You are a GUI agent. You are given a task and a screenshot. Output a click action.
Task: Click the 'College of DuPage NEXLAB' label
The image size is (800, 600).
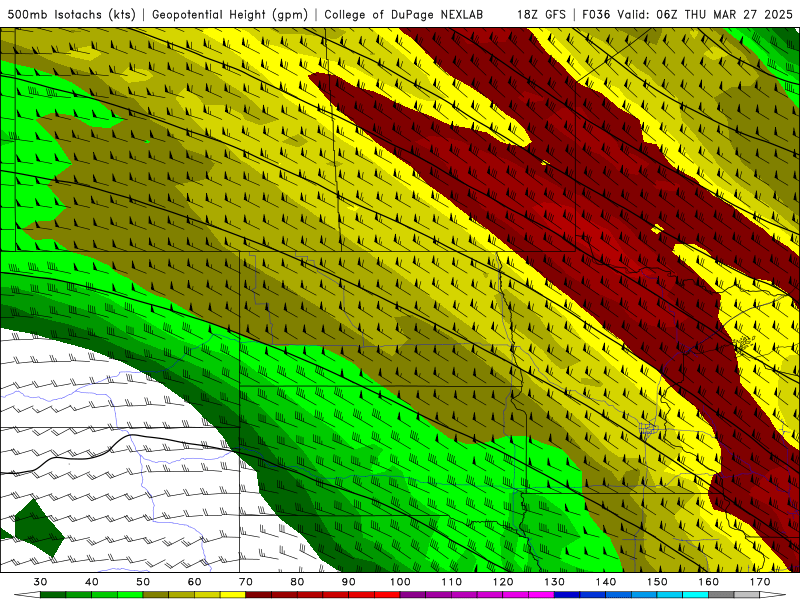tap(404, 14)
